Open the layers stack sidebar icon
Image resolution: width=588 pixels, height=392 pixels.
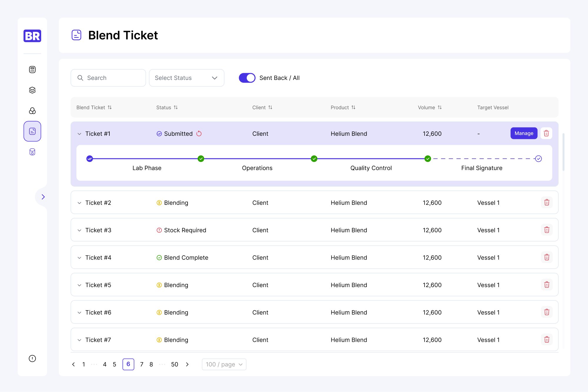pos(32,90)
